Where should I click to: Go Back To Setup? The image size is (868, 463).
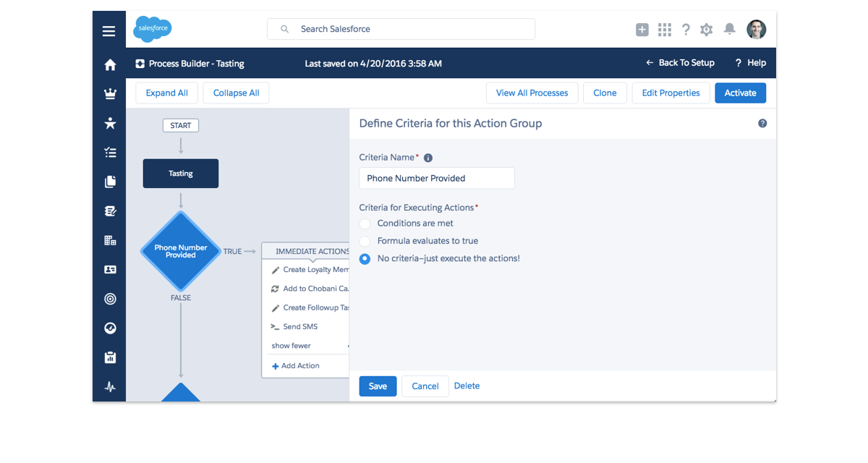tap(680, 63)
